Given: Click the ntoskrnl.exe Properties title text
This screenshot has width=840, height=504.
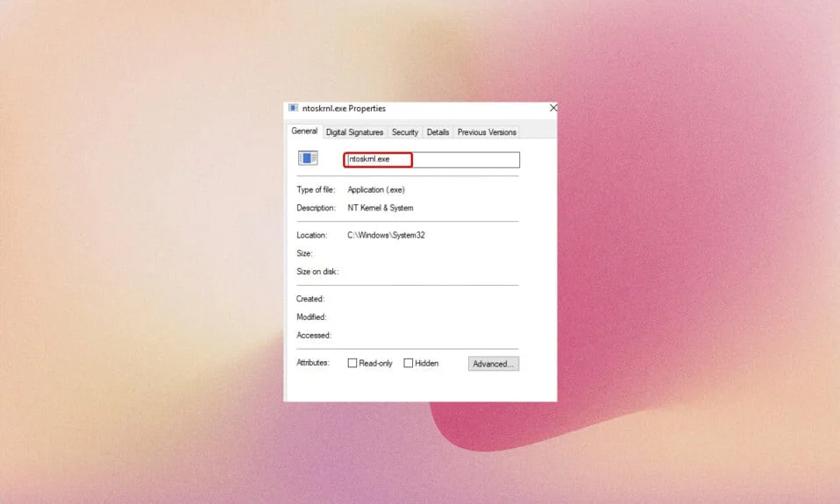Looking at the screenshot, I should coord(344,108).
